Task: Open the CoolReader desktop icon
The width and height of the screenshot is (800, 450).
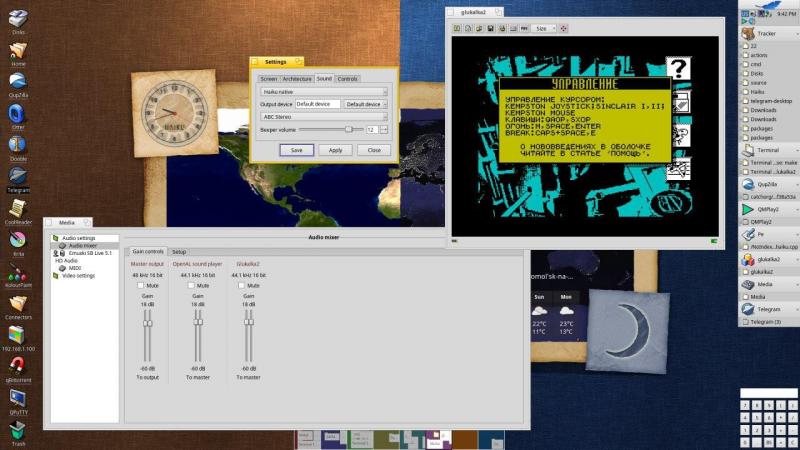Action: [18, 208]
